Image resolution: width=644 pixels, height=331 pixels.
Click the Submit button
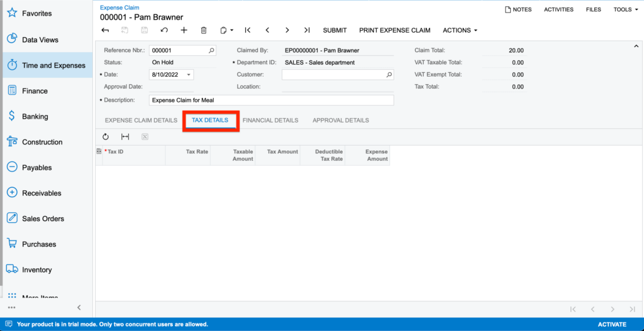coord(335,30)
